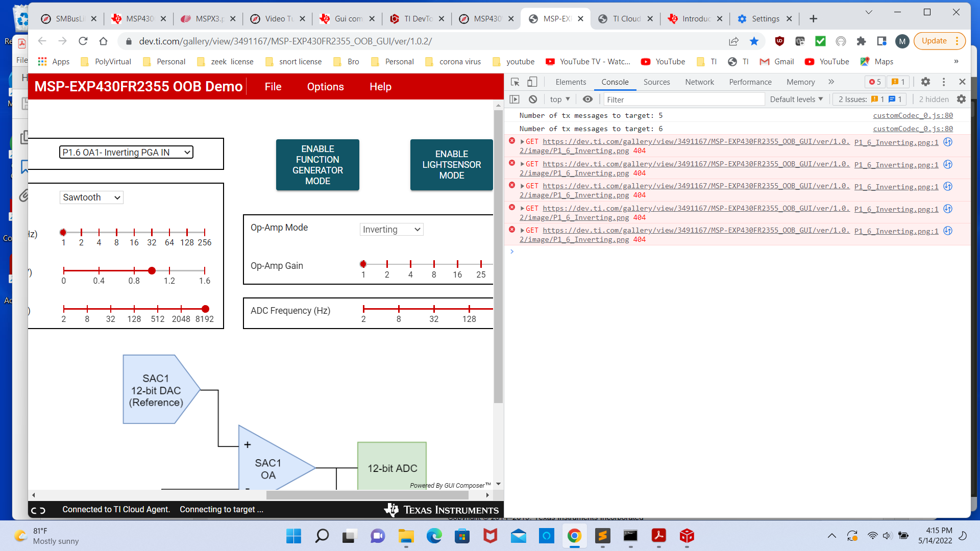The image size is (980, 551).
Task: Click vertical scrollbar of demo page
Action: [498, 257]
